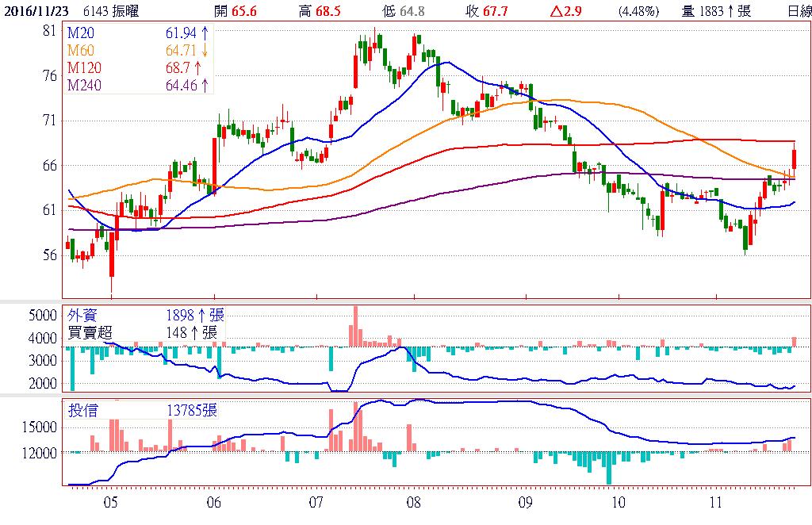Click the 外資 foreign investor label
Viewport: 812px width, 525px height.
click(82, 315)
